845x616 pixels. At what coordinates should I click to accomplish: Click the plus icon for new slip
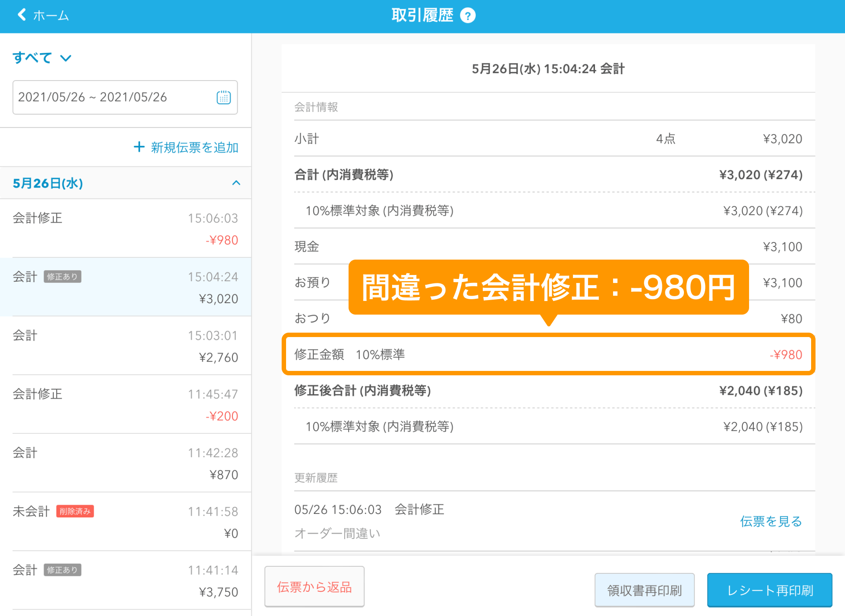pos(139,147)
